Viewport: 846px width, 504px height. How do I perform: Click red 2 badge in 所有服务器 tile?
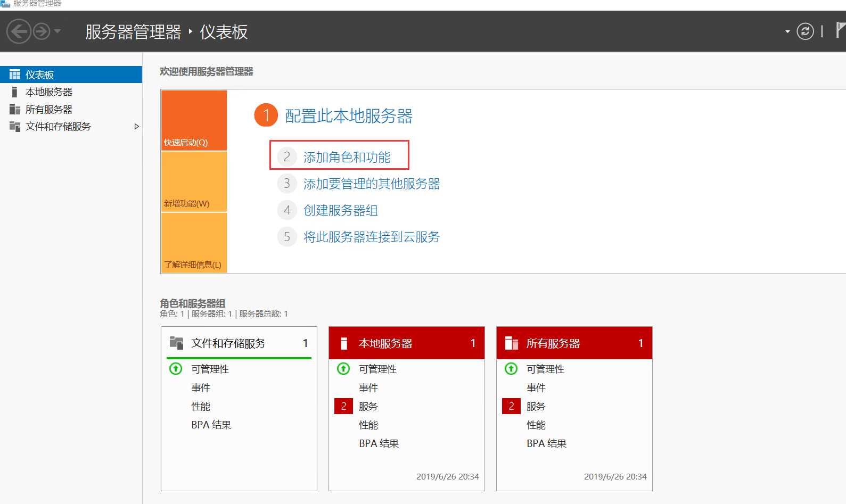click(511, 406)
